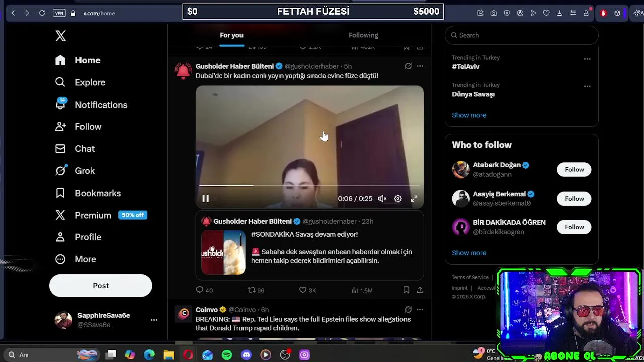644x362 pixels.
Task: Open the quoted #SONDAKİKA post thumbnail
Action: tap(223, 252)
